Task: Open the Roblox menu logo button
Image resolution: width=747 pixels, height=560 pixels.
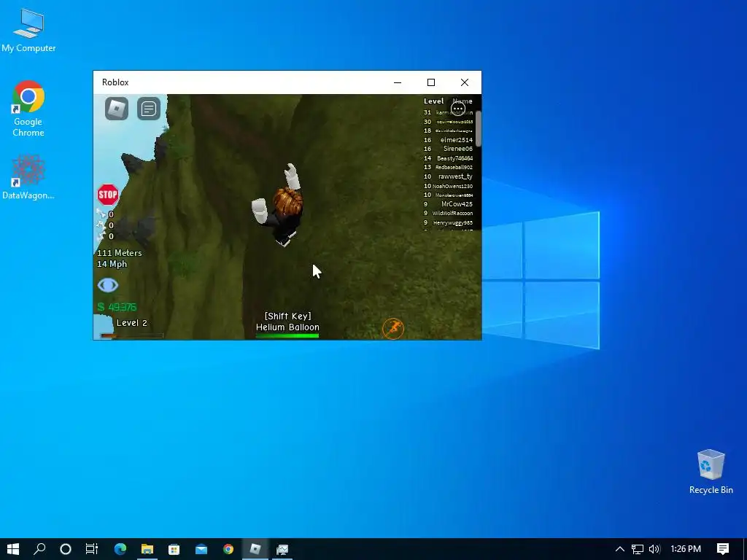Action: (117, 109)
